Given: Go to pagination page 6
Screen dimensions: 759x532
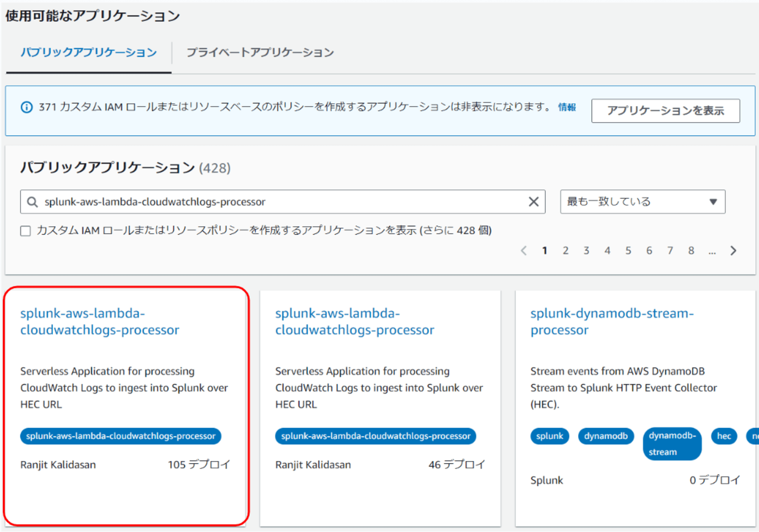Looking at the screenshot, I should point(649,251).
